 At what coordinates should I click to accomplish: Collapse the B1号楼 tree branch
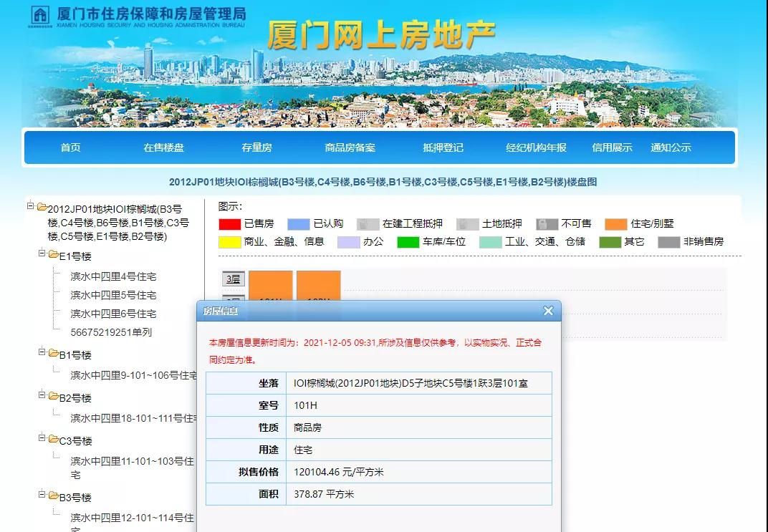click(42, 352)
